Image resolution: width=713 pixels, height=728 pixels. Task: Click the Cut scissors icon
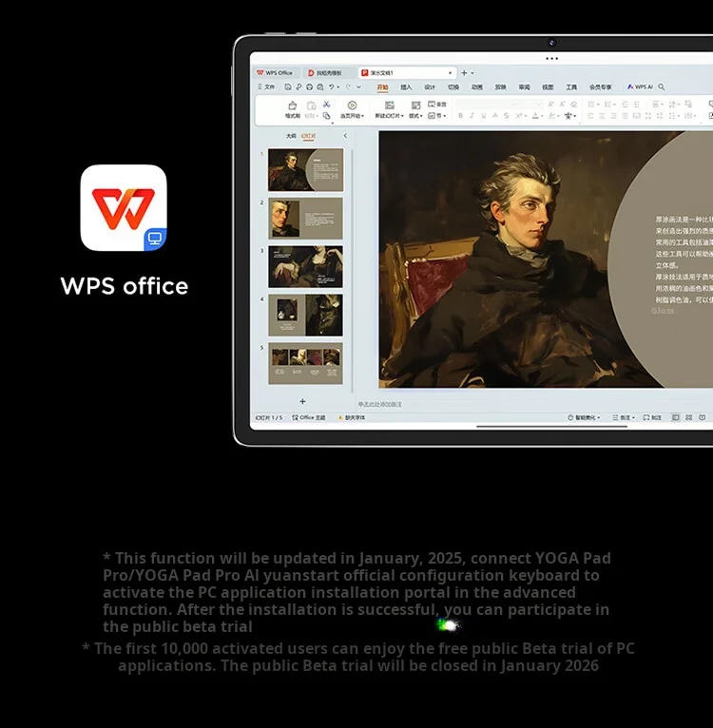point(326,105)
